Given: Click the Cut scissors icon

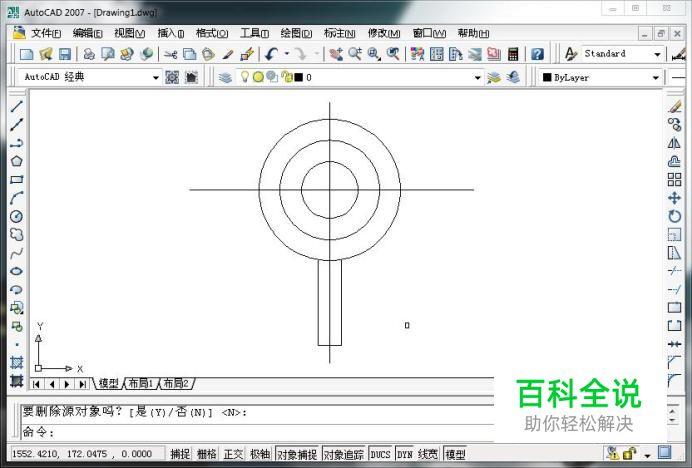Looking at the screenshot, I should [170, 54].
